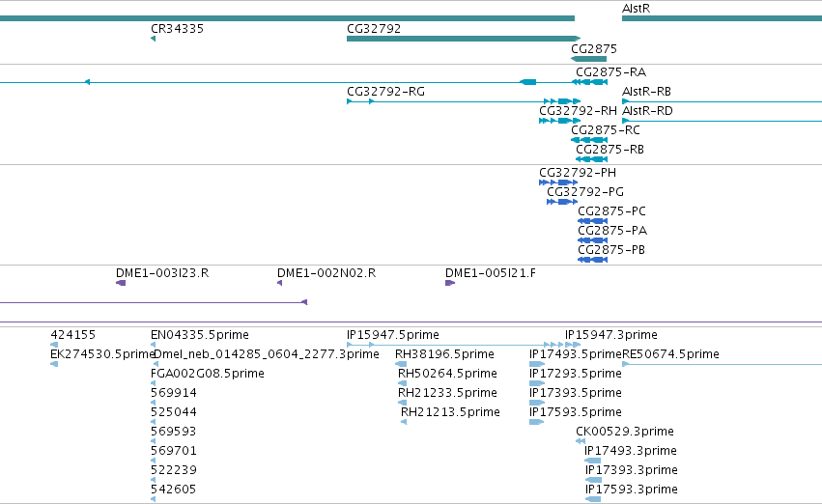Select the RH21233.5prime EST marker

pos(402,403)
